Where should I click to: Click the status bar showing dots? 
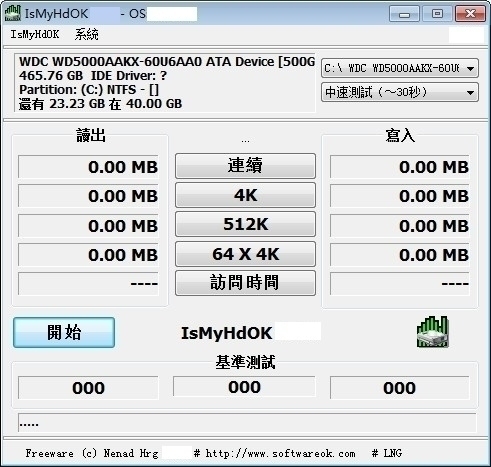tap(247, 424)
